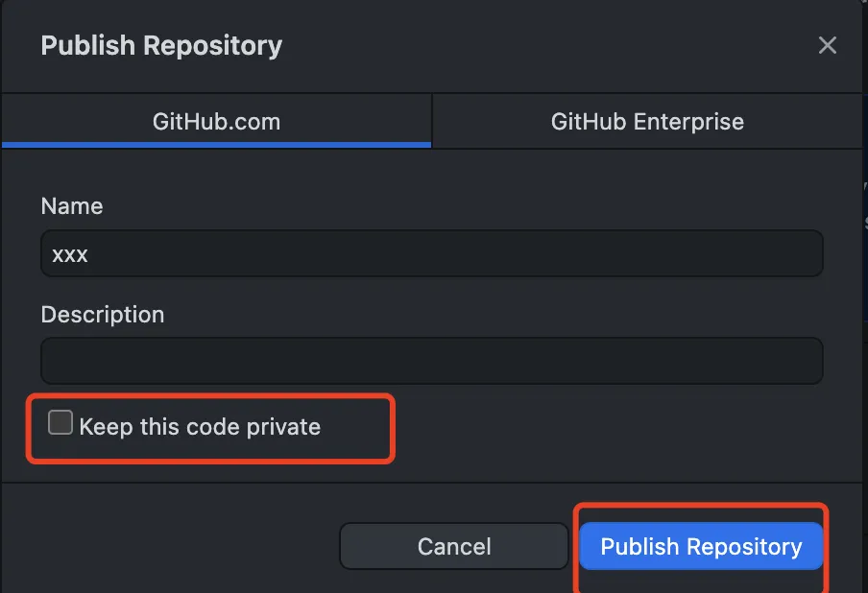Click the Description field label
The image size is (868, 593).
tap(103, 315)
